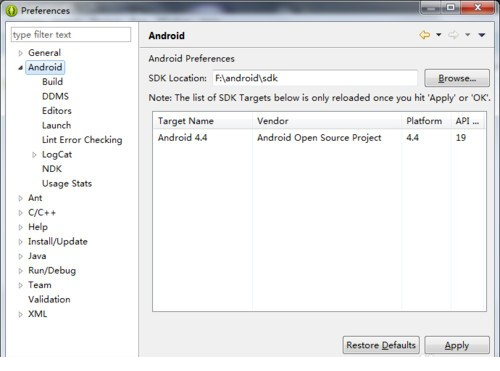Expand the Ant category

pos(20,198)
